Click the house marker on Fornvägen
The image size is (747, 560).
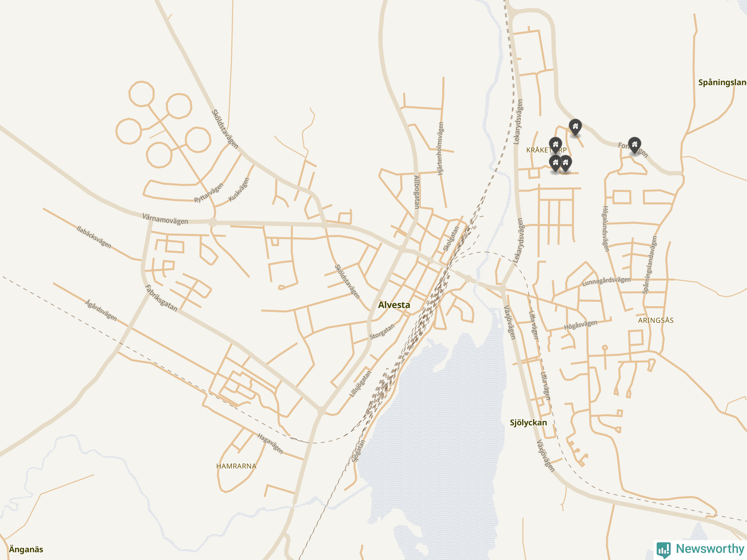click(635, 146)
